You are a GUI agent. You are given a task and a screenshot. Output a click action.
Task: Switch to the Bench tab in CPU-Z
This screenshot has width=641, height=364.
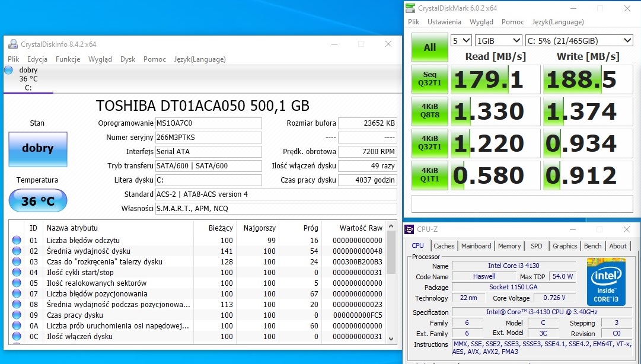(x=593, y=246)
